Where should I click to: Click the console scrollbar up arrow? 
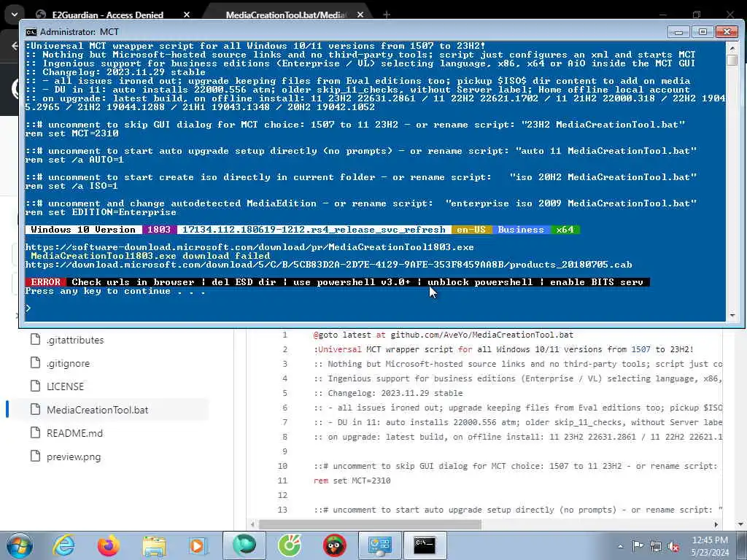(x=732, y=47)
